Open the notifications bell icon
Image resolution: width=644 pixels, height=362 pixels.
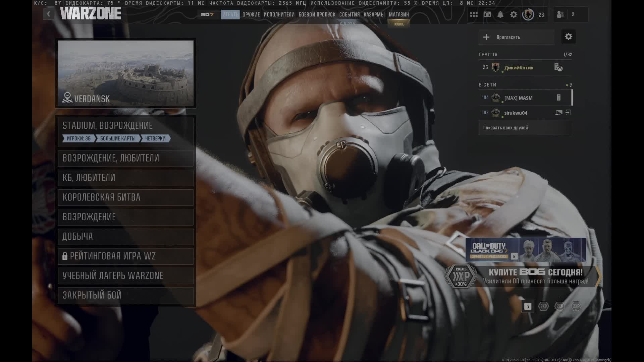coord(500,14)
